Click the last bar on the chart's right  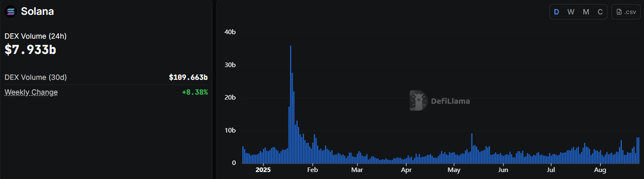(639, 150)
